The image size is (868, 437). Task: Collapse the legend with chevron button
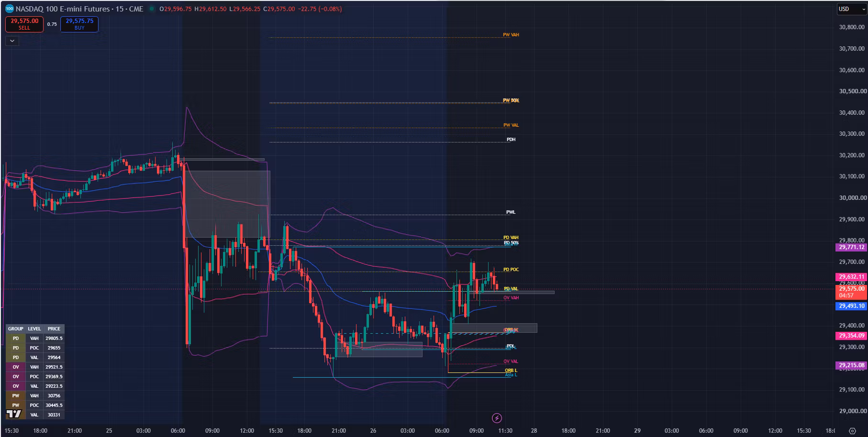12,41
